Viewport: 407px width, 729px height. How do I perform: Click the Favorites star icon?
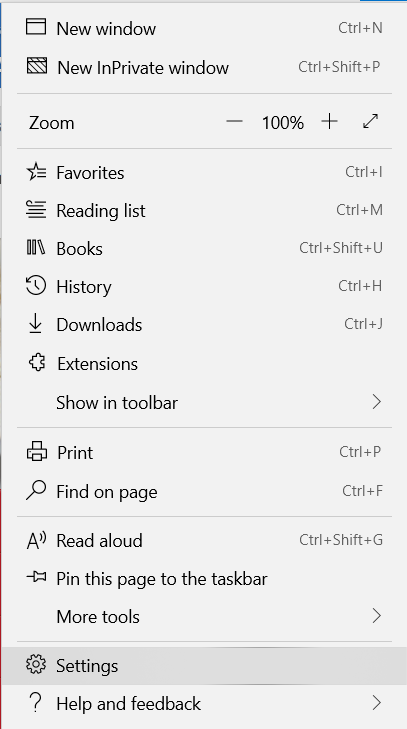click(36, 172)
